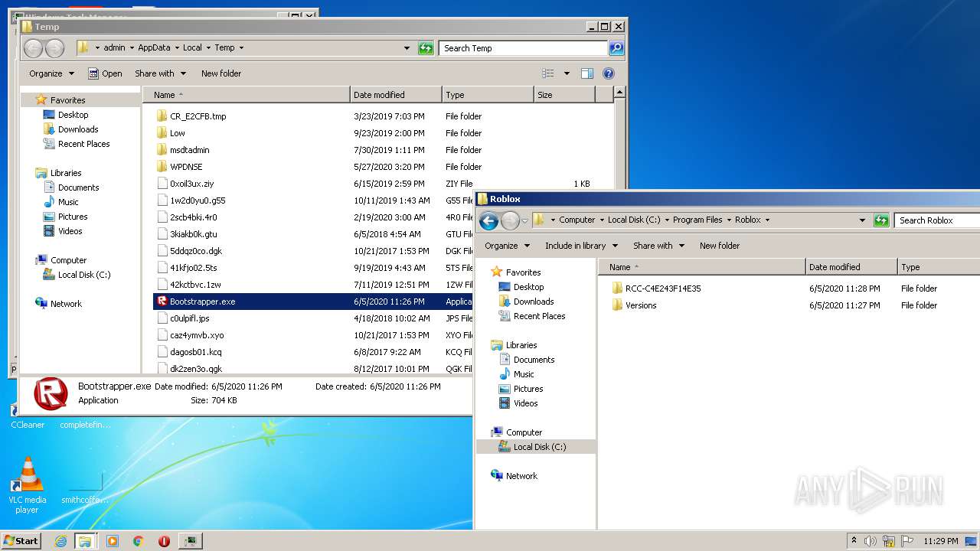
Task: Open the Organize menu in Roblox window
Action: pyautogui.click(x=507, y=246)
